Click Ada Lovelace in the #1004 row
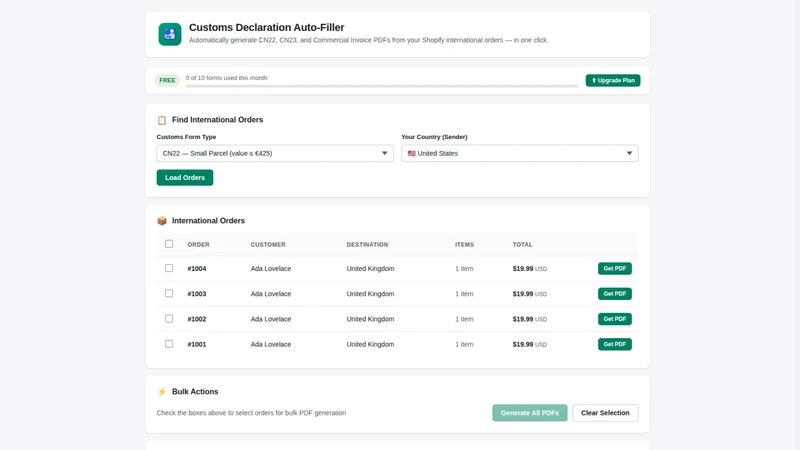The image size is (800, 450). point(271,269)
